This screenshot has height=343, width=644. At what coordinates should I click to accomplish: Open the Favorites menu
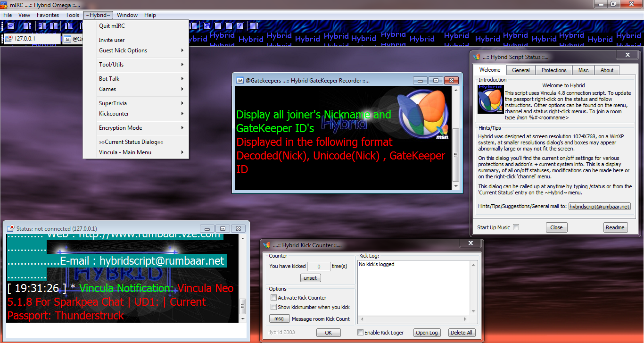pyautogui.click(x=48, y=15)
